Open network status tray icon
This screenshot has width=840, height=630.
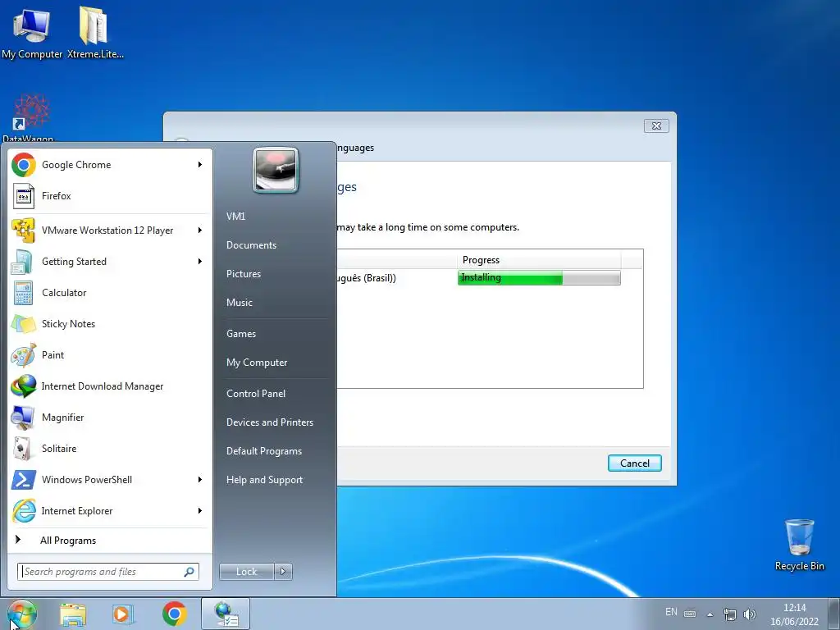tap(729, 614)
